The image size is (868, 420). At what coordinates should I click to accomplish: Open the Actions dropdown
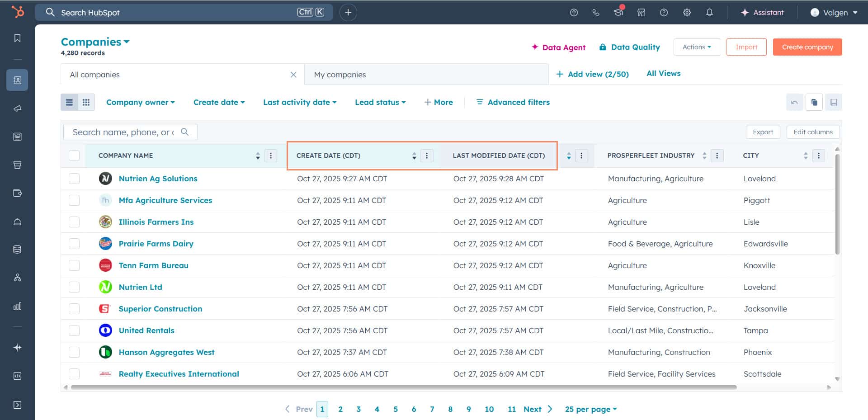pyautogui.click(x=697, y=47)
